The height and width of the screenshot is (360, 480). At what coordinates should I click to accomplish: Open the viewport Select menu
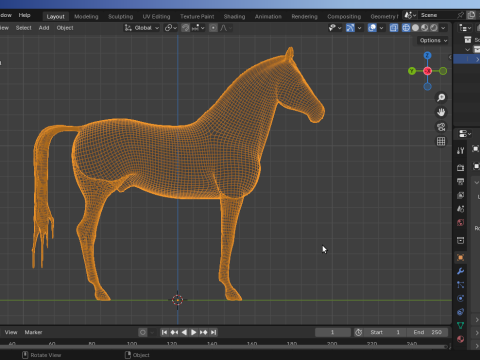tap(23, 28)
